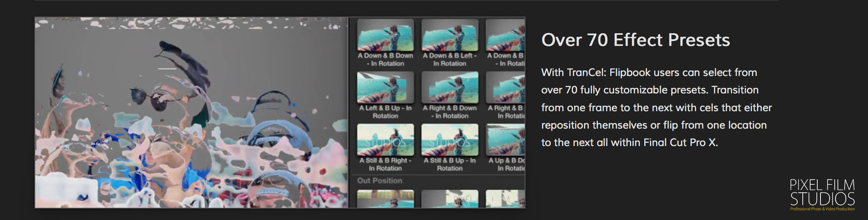Click the paragraph beginning 'With TranCel: Flipbook users'
Image resolution: width=868 pixels, height=220 pixels.
[x=657, y=107]
